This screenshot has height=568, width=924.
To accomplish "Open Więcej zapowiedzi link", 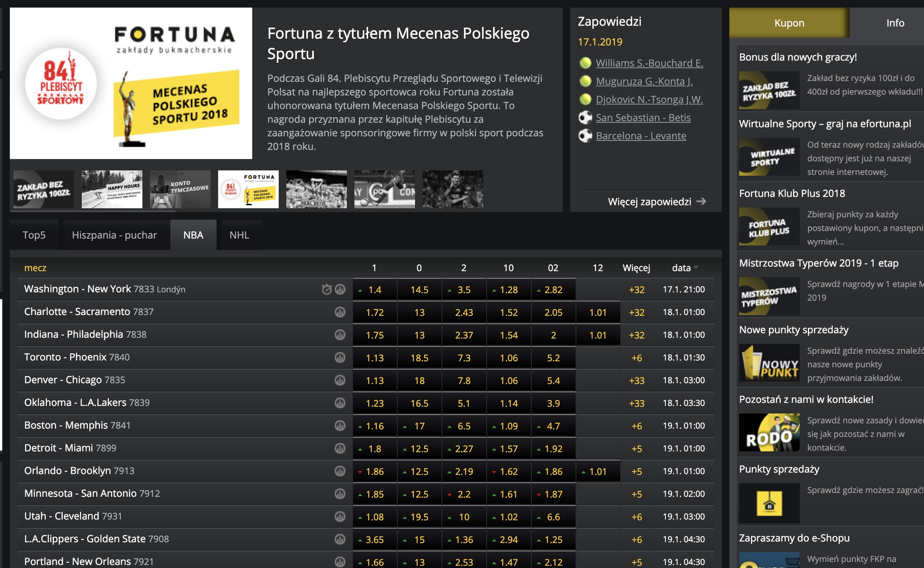I will pos(657,201).
